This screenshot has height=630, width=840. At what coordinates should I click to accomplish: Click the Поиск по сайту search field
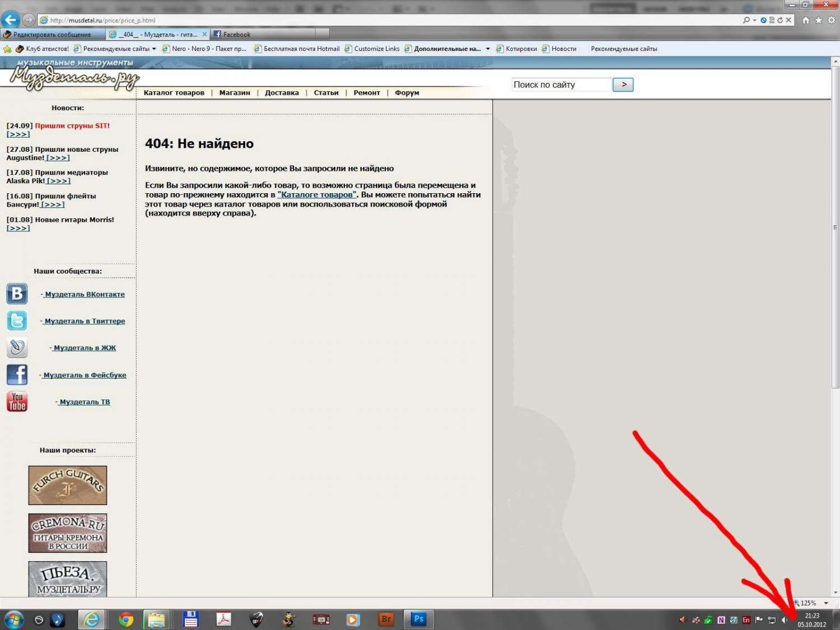(562, 85)
